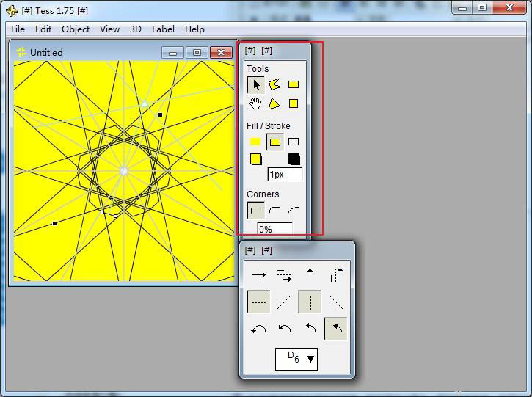Choose the freeform polygon drawing tool
532x397 pixels.
pos(274,84)
